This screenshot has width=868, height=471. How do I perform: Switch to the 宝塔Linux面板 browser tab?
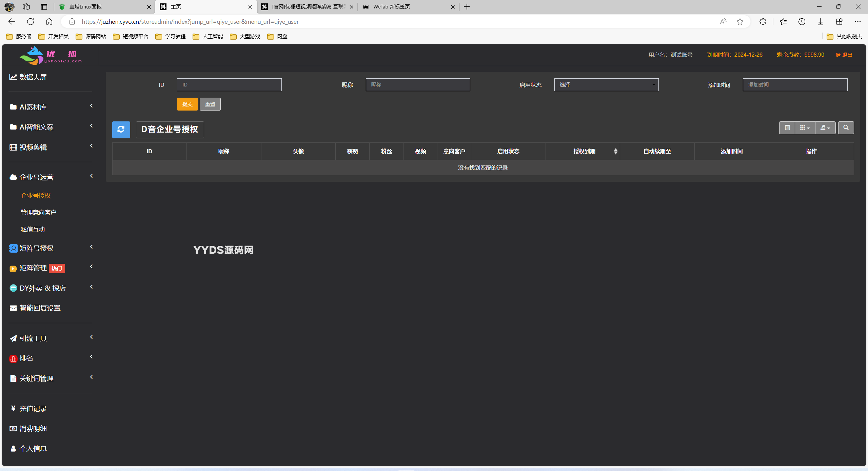point(102,7)
